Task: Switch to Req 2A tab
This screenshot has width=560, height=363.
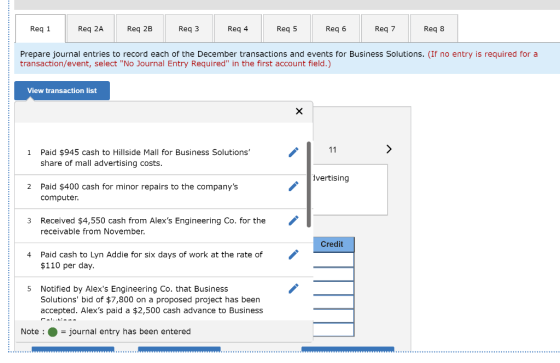Action: click(x=91, y=29)
